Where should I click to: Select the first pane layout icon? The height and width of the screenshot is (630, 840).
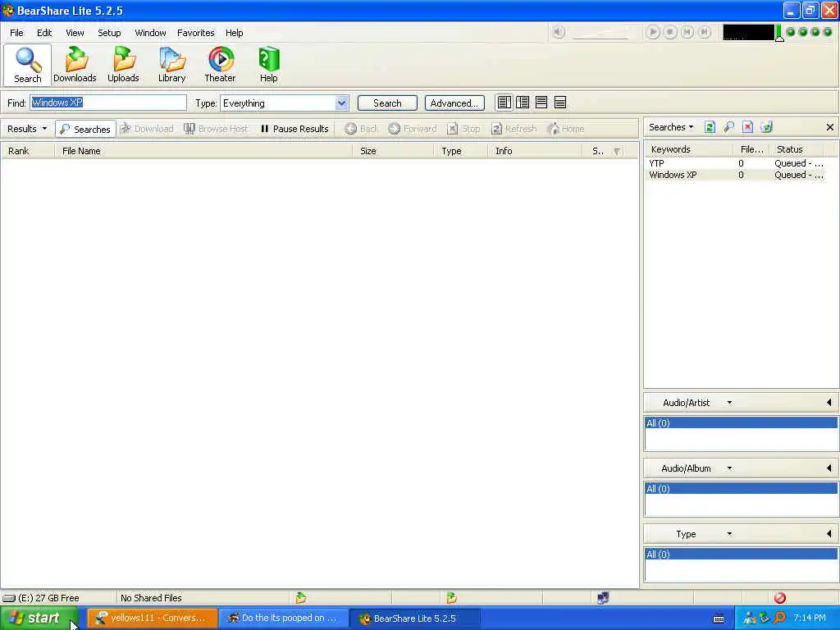coord(504,103)
